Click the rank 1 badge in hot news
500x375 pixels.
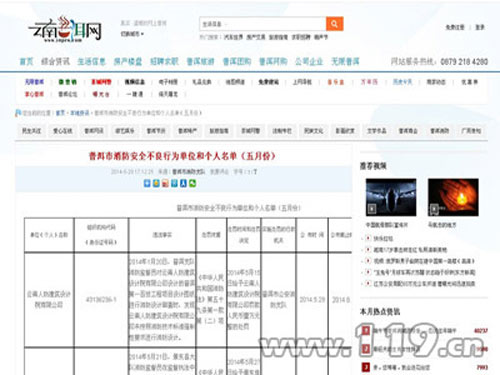[366, 331]
